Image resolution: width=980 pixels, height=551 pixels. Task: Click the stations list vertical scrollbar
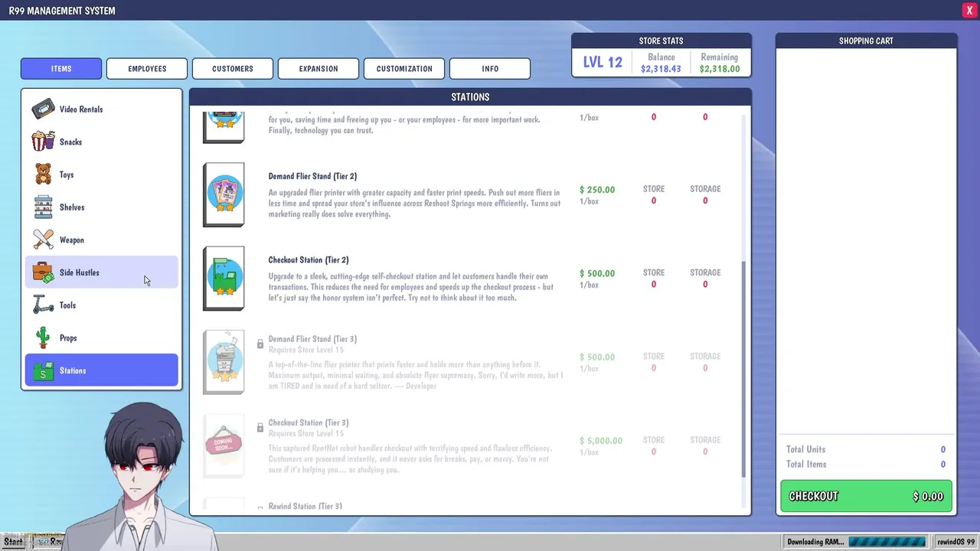tap(743, 369)
